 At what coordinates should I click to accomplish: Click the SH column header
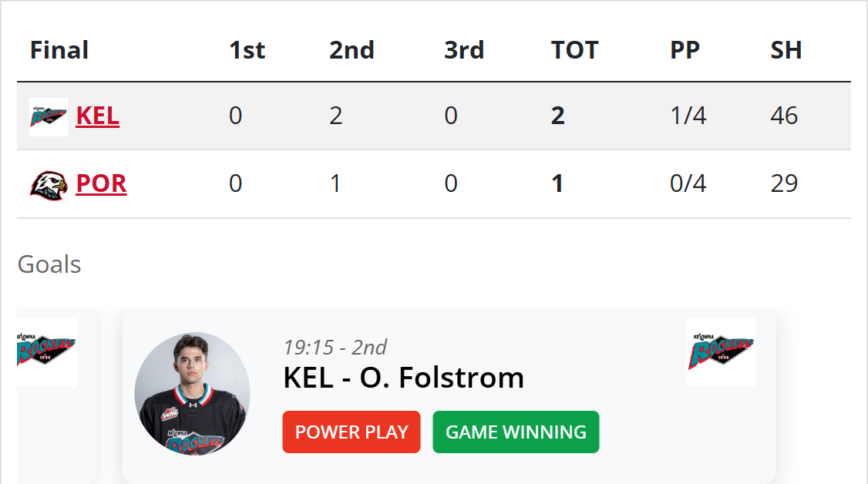pyautogui.click(x=786, y=50)
